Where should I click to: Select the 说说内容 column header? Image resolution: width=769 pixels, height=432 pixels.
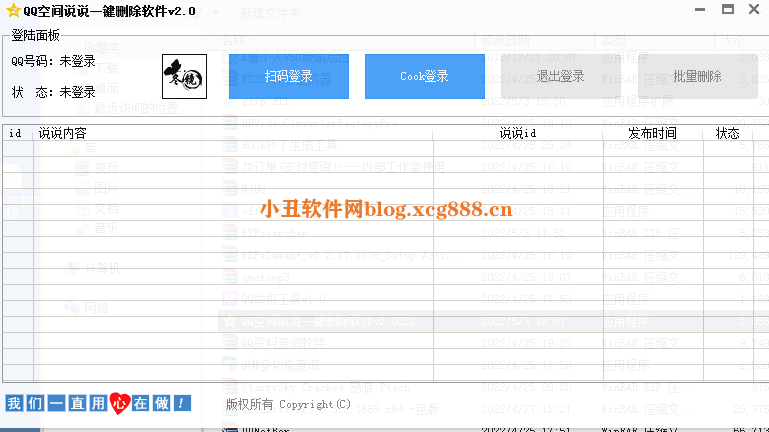pyautogui.click(x=232, y=133)
